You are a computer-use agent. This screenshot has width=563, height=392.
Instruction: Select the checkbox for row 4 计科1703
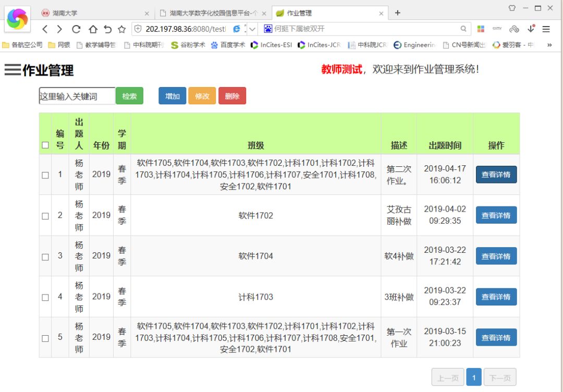pos(45,297)
